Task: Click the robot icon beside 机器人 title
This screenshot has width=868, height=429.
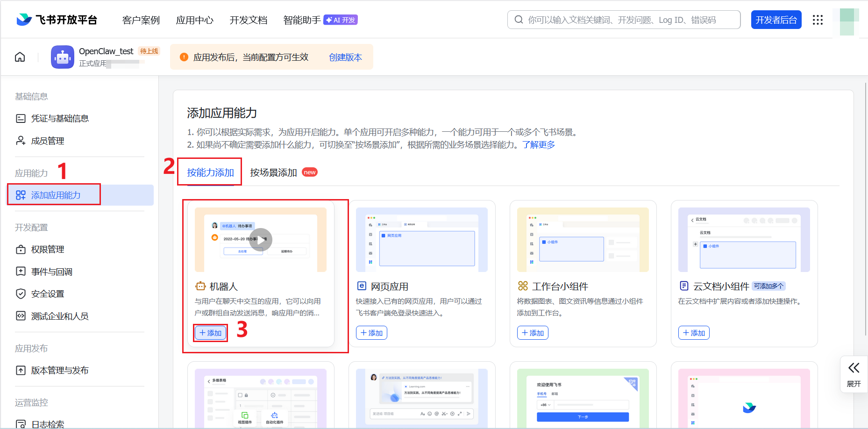Action: pos(200,286)
